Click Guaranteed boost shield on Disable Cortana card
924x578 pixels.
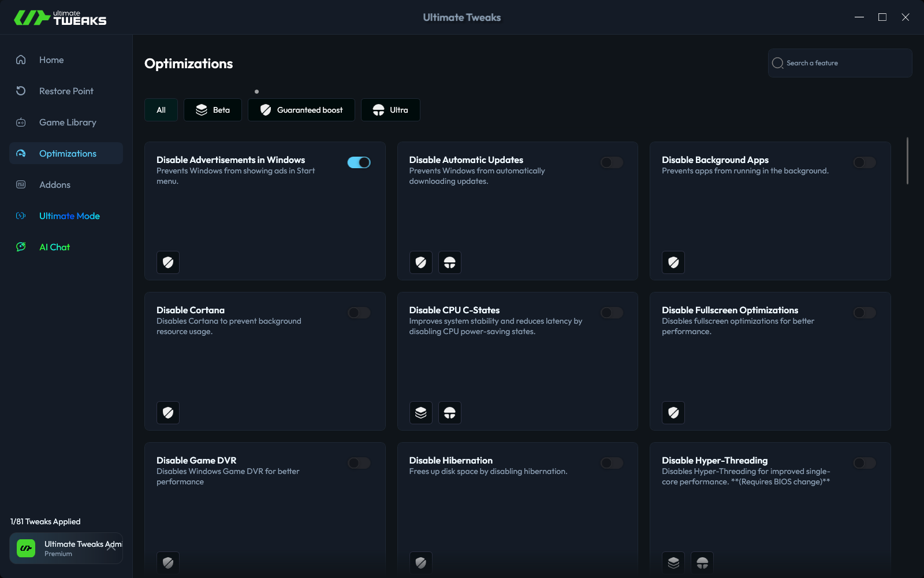[x=168, y=413]
